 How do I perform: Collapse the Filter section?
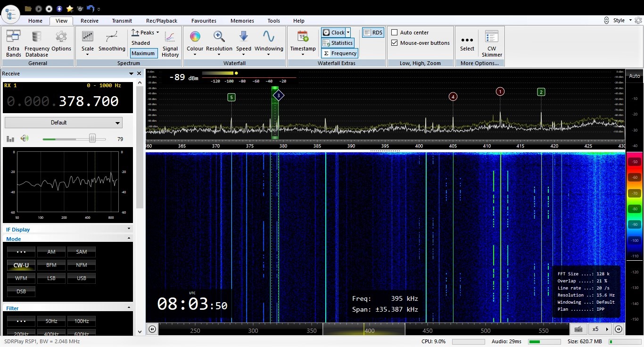[x=129, y=308]
